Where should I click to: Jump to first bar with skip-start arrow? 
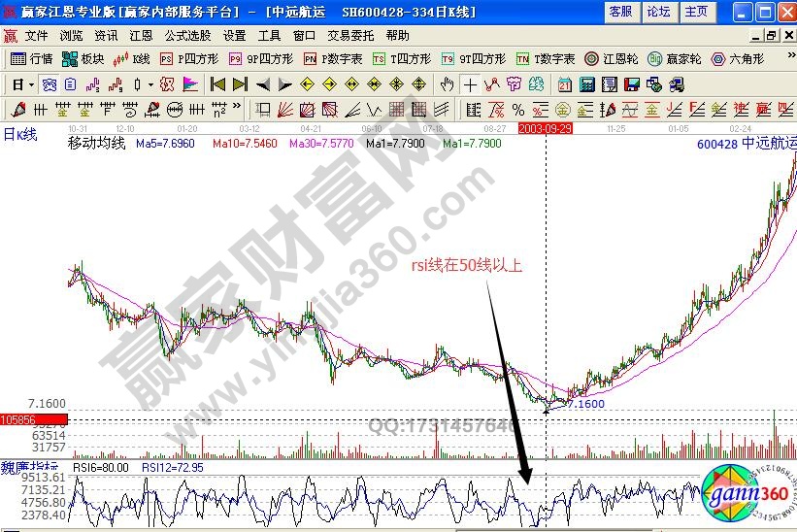click(217, 83)
